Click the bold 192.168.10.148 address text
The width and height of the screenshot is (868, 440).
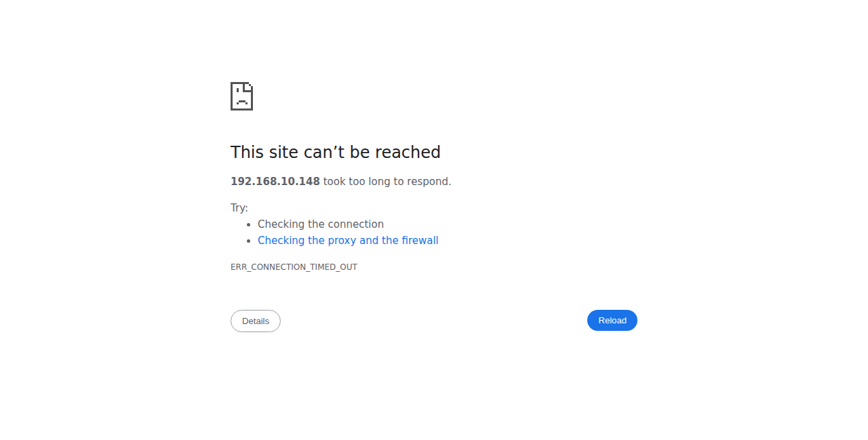click(275, 182)
